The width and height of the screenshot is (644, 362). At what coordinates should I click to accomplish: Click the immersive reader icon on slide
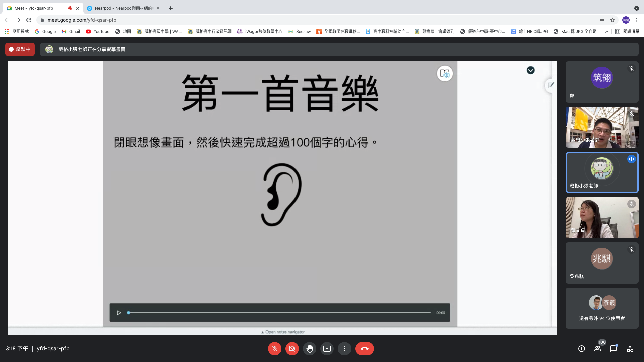(445, 73)
